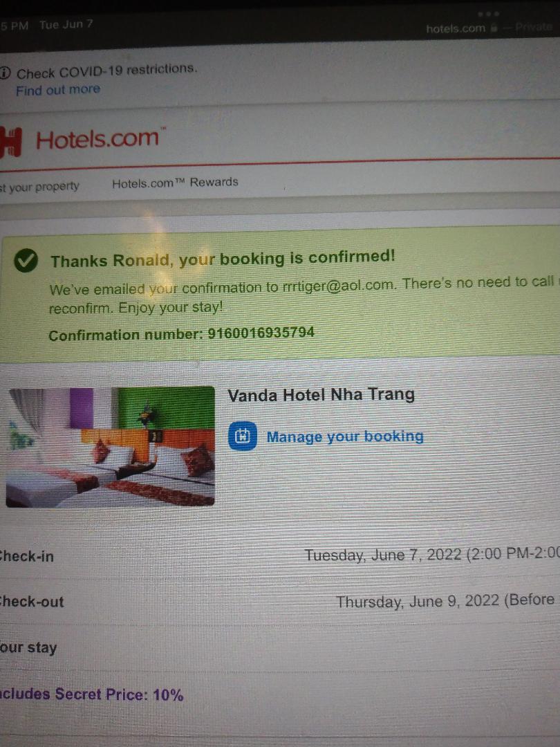The image size is (560, 747).
Task: Tap the padlock icon in address bar
Action: pyautogui.click(x=494, y=28)
